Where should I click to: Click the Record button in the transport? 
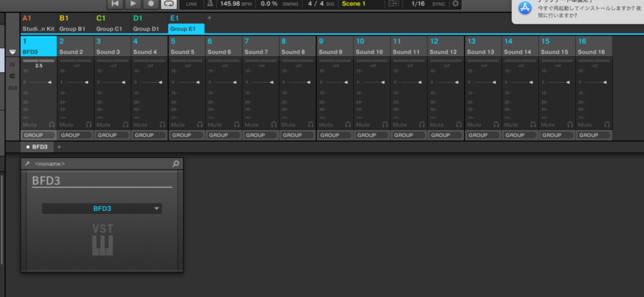tap(151, 4)
